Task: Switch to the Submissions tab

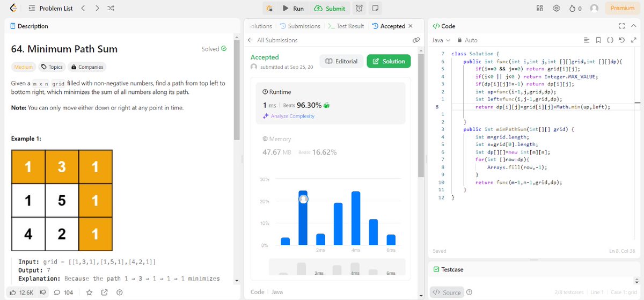Action: (x=301, y=26)
